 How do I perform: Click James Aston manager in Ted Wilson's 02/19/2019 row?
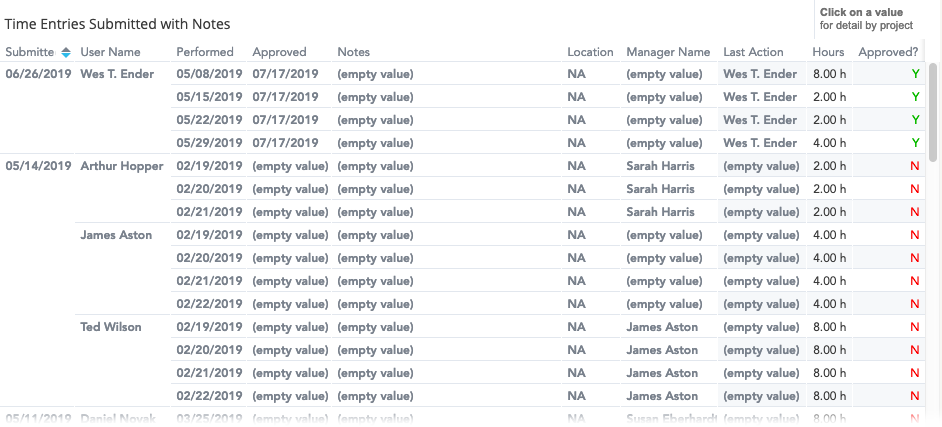click(662, 327)
